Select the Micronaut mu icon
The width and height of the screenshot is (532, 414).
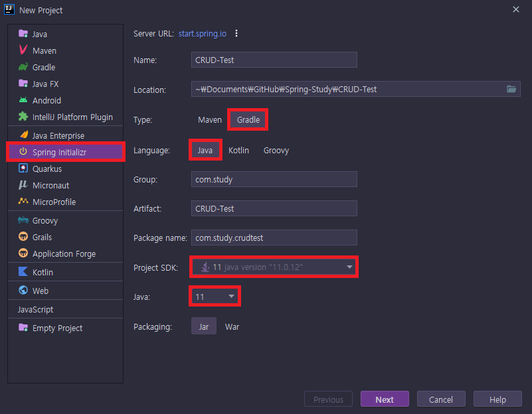[23, 184]
